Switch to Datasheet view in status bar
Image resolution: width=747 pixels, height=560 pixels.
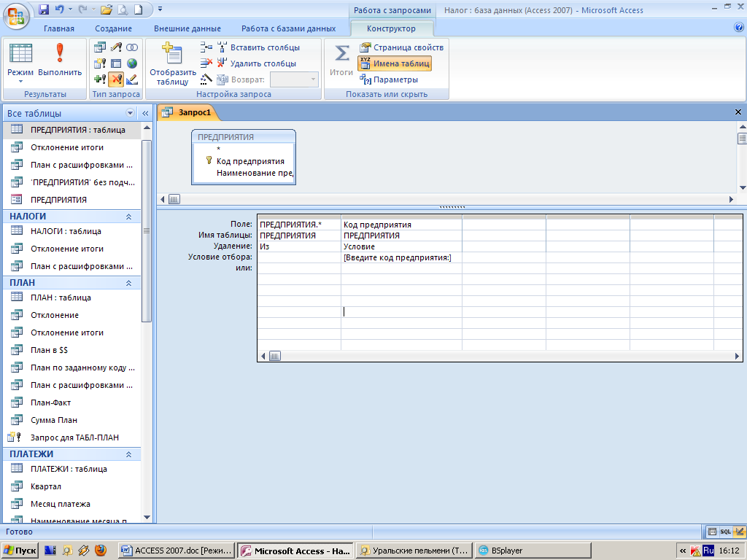pos(712,532)
